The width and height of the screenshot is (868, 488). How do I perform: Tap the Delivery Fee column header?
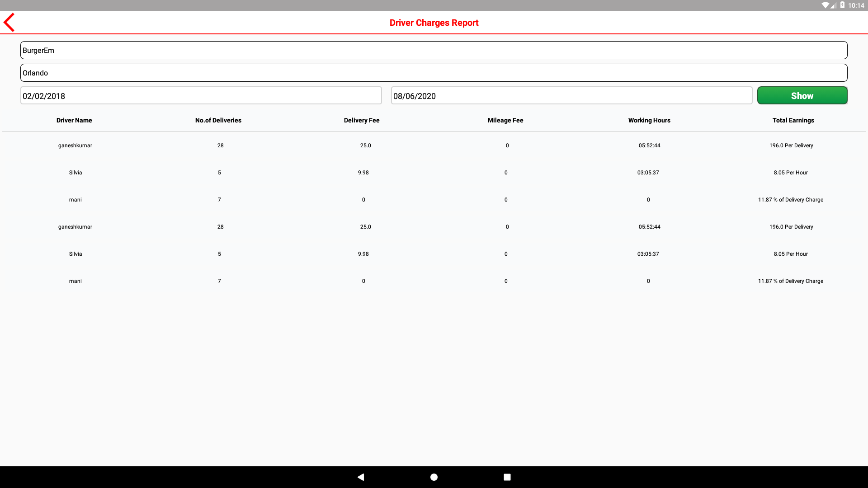pos(362,120)
